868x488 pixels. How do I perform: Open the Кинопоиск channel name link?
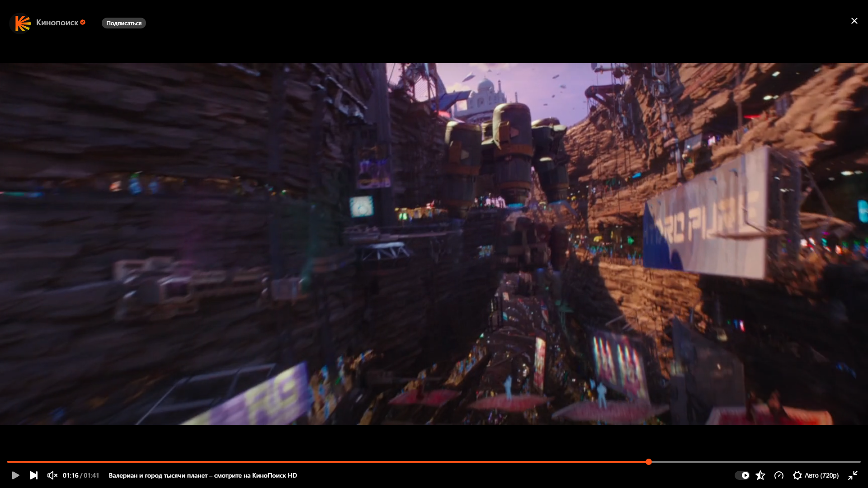tap(57, 23)
